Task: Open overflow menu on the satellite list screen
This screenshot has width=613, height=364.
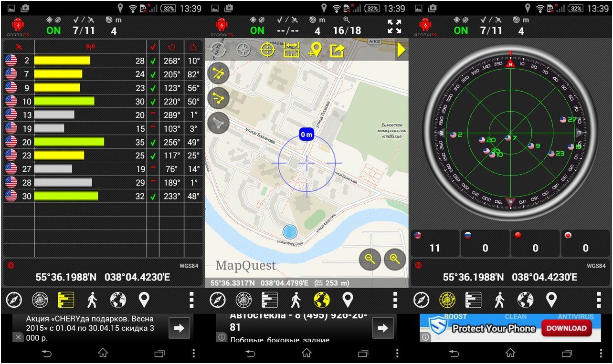Action: [191, 300]
